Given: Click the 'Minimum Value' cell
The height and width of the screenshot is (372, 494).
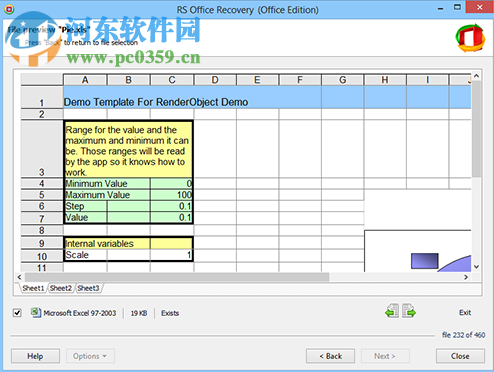Looking at the screenshot, I should [107, 184].
